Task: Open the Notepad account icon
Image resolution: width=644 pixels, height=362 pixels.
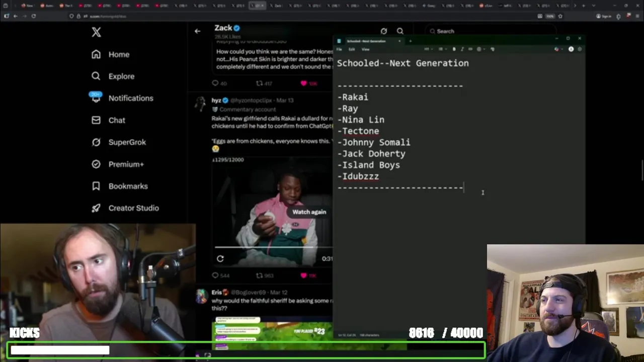Action: click(571, 49)
